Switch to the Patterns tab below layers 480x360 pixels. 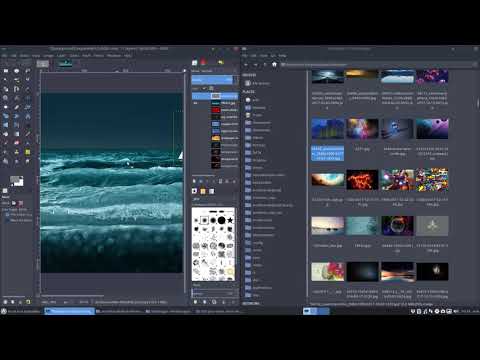point(203,191)
